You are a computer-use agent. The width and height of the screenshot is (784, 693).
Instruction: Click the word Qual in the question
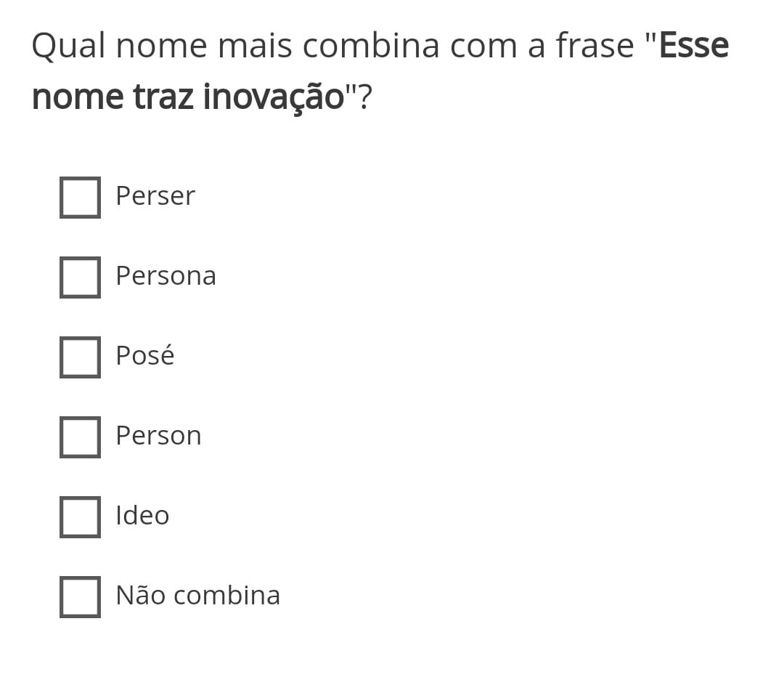69,46
